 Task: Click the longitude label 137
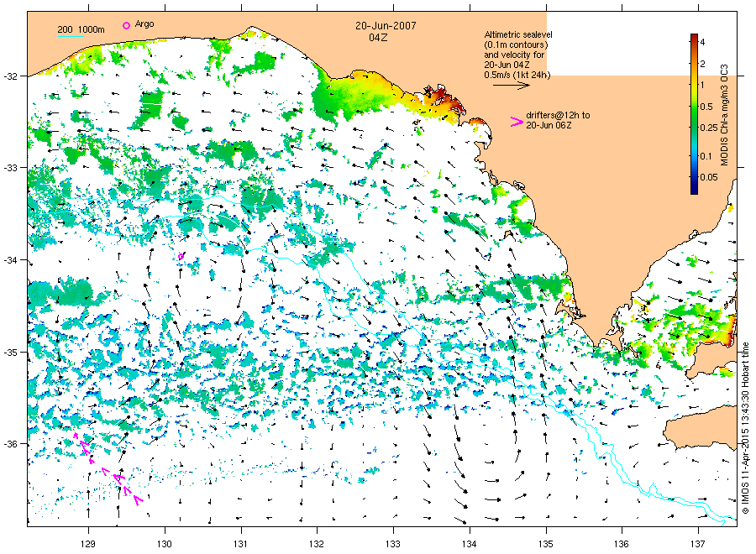tap(698, 544)
